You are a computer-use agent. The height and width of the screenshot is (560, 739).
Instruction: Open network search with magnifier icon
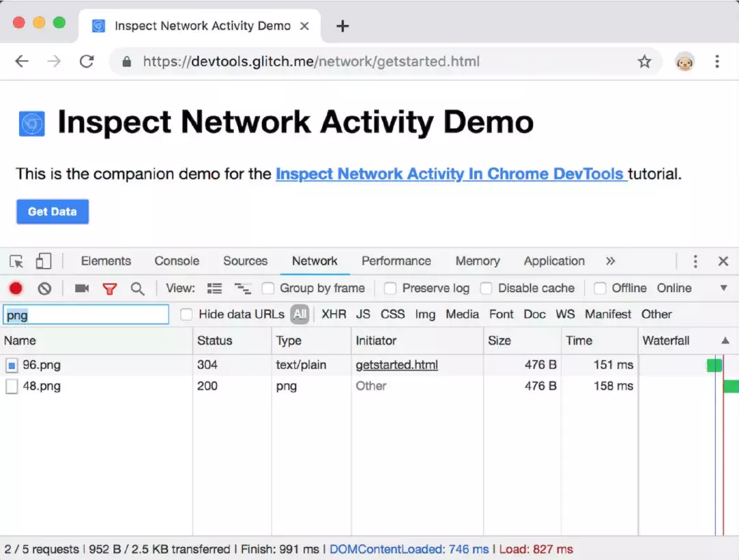tap(137, 289)
